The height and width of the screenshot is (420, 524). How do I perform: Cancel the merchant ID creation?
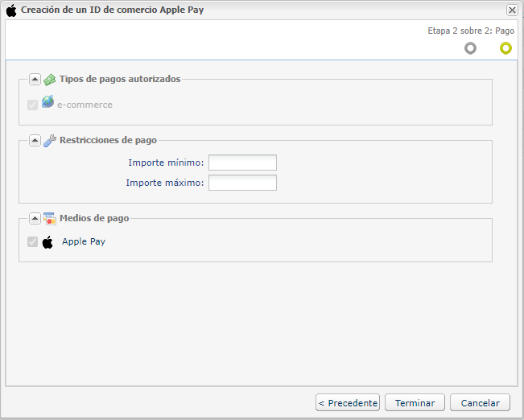coord(480,402)
